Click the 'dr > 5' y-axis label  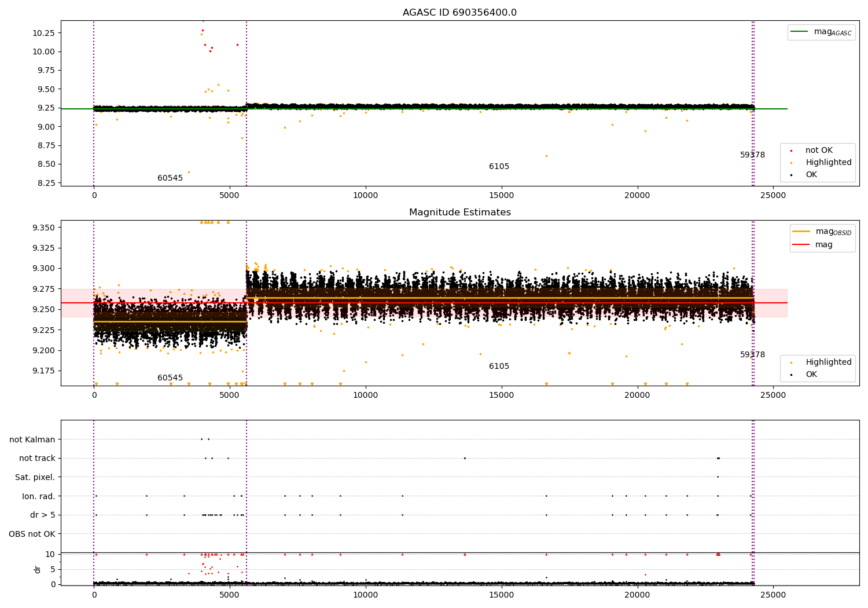(x=43, y=515)
